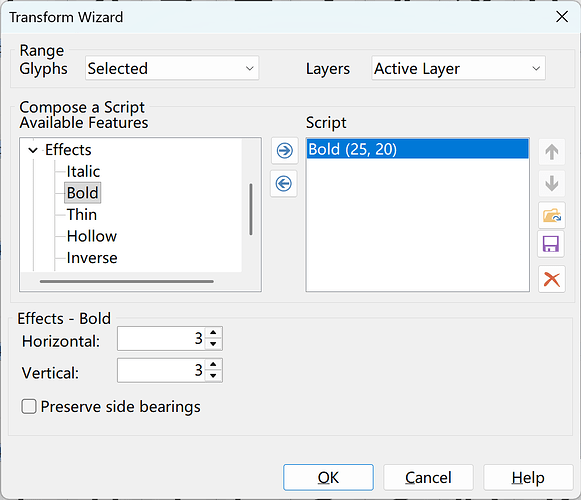Add selected feature to script with right arrow
The image size is (581, 500).
[284, 151]
